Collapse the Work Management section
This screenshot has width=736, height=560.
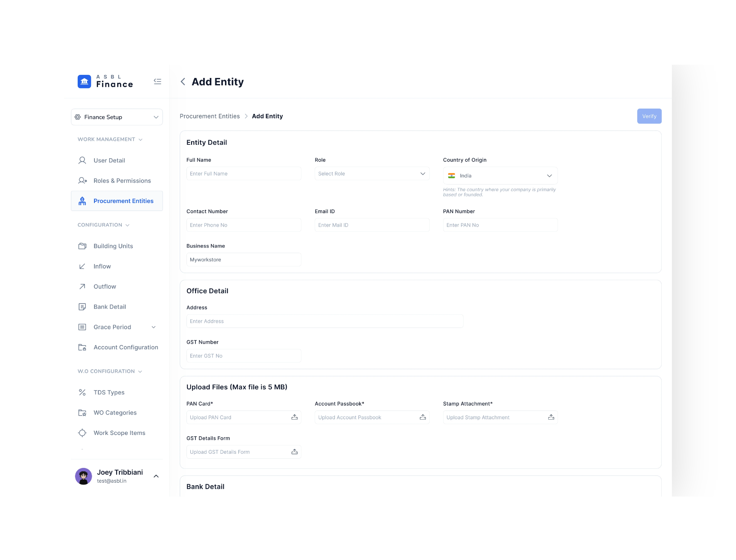pos(141,140)
